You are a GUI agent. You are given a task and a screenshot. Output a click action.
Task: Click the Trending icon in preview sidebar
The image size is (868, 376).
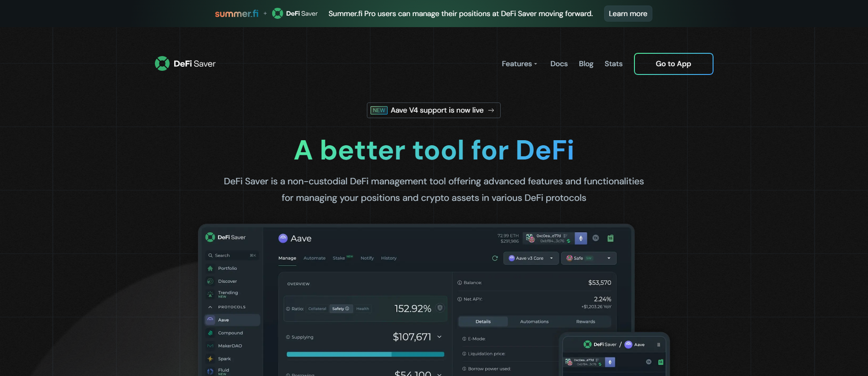[210, 294]
